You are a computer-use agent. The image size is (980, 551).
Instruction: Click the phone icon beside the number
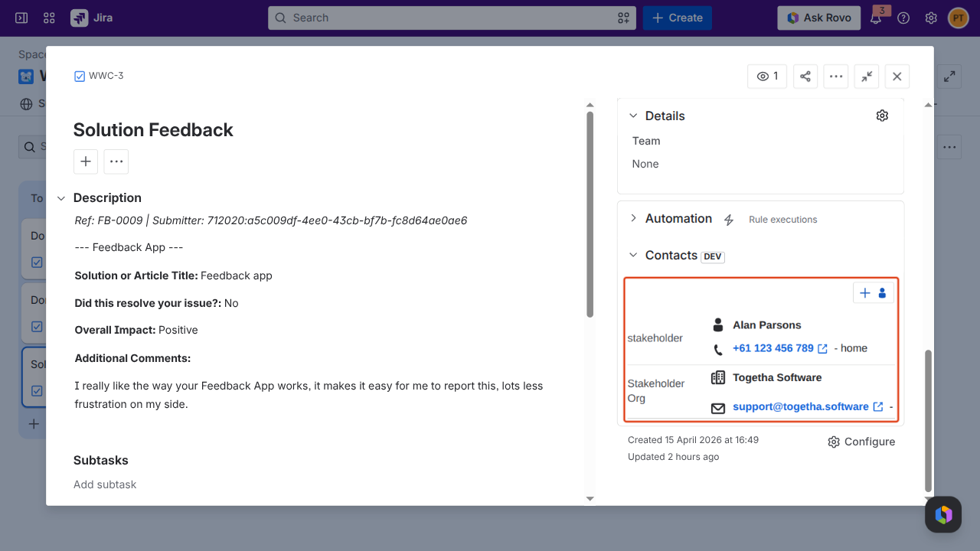[x=717, y=350]
